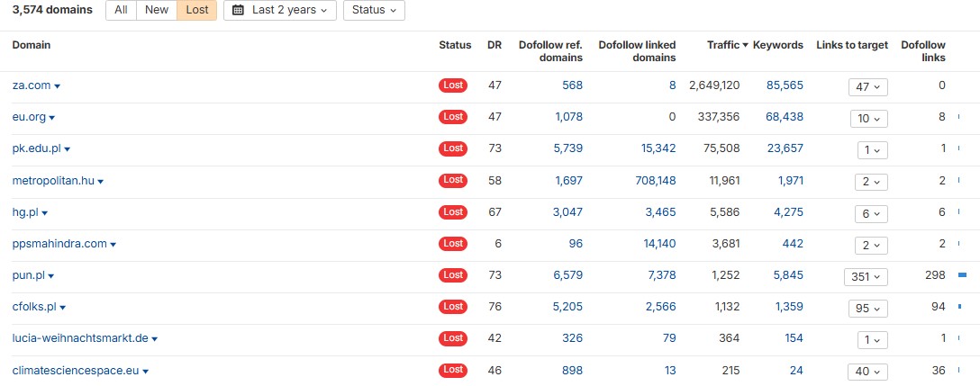The height and width of the screenshot is (386, 980).
Task: Open the 47 links dropdown for za.com
Action: tap(868, 86)
